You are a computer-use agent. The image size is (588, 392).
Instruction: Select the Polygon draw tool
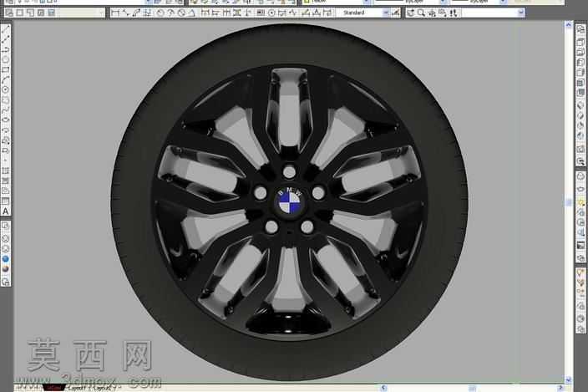[x=5, y=60]
